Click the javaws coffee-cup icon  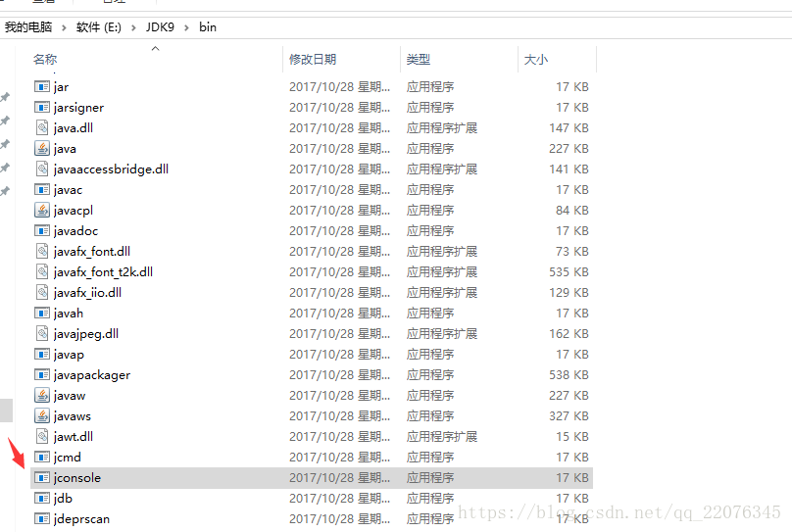[42, 416]
